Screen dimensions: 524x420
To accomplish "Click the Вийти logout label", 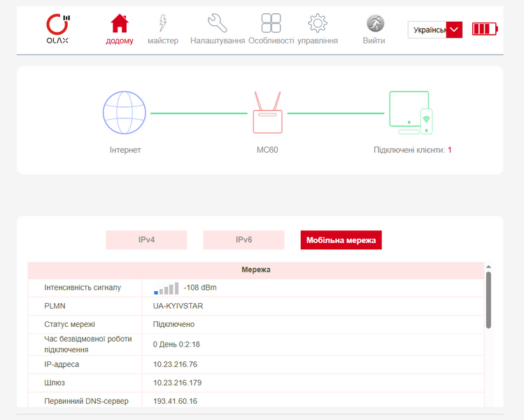I will [x=374, y=41].
